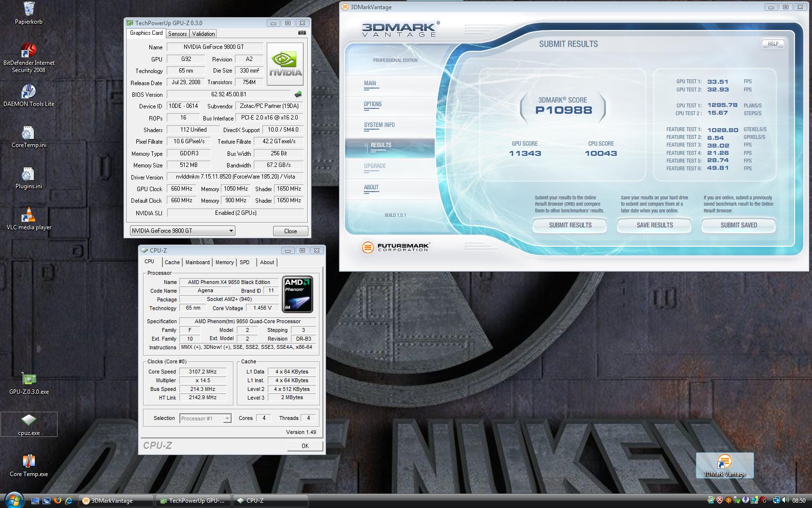The image size is (812, 508).
Task: Switch to the Sensors tab in GPU-Z
Action: [177, 34]
